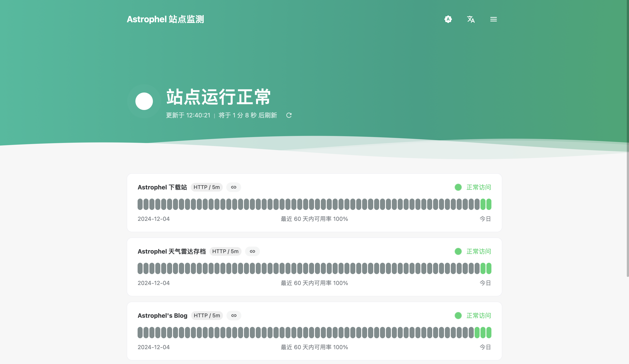Click the 更新于 12:40:21 timestamp
Screen dimensions: 629x364
(x=188, y=115)
